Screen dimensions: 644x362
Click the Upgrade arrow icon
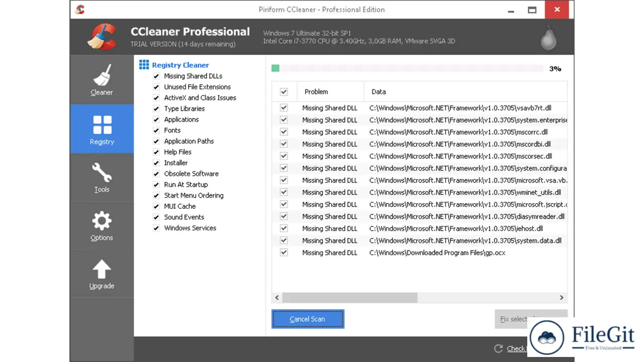pos(102,269)
